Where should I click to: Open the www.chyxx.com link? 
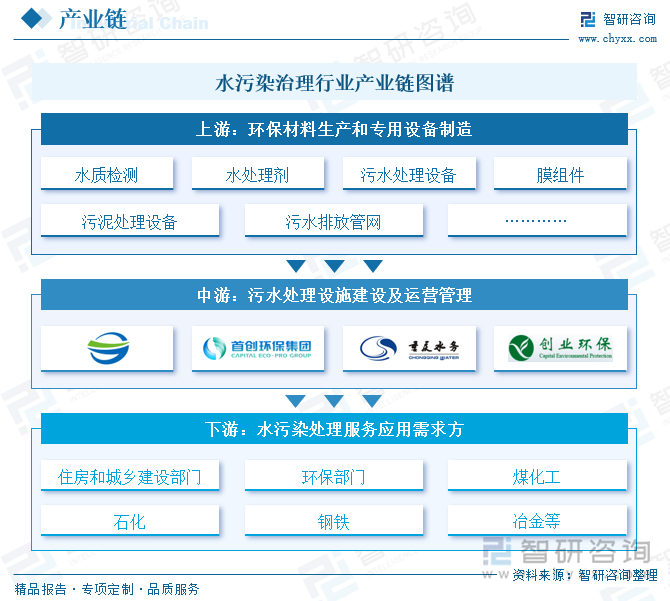[617, 39]
